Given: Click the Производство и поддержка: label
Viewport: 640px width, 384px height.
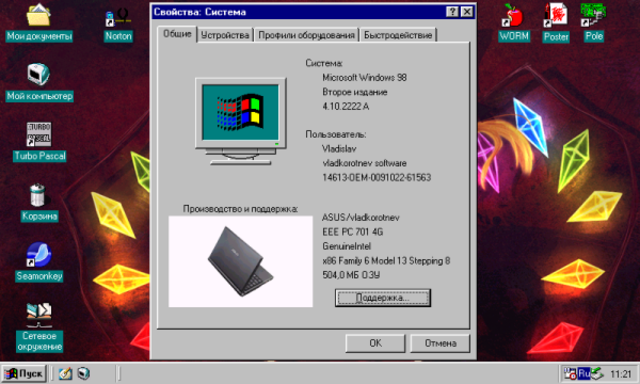Looking at the screenshot, I should point(240,209).
